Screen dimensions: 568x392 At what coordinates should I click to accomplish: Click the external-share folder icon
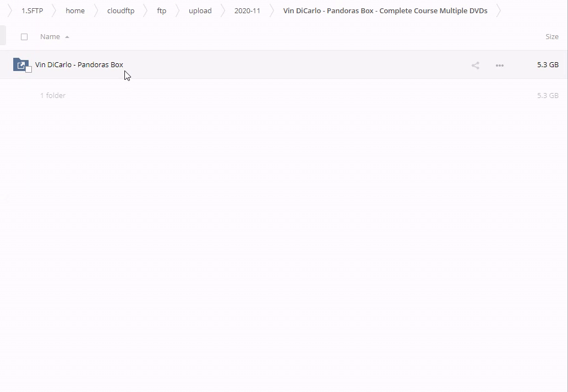20,64
